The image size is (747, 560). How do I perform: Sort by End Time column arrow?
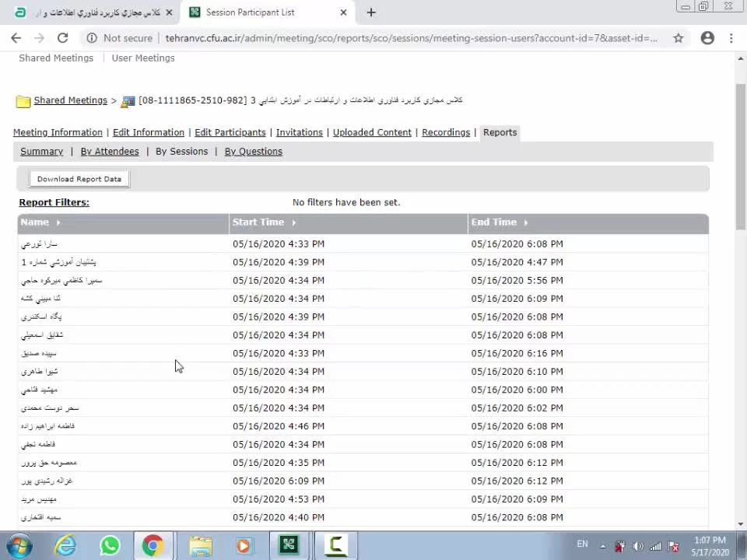coord(526,222)
